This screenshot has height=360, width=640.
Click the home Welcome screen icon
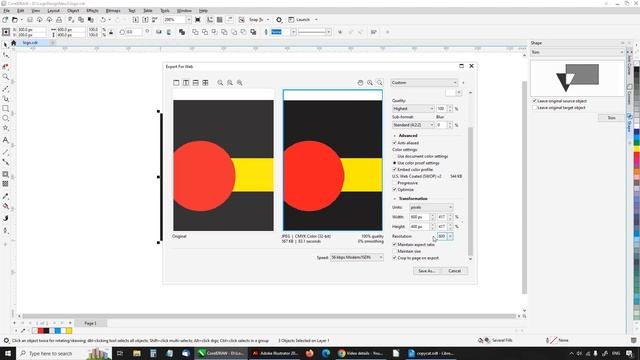pyautogui.click(x=13, y=43)
